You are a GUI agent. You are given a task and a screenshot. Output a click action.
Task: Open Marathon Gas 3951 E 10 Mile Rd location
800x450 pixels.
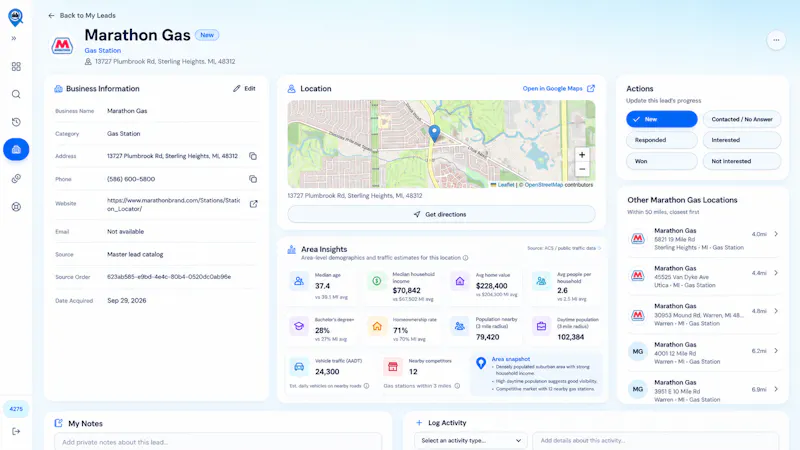[703, 390]
